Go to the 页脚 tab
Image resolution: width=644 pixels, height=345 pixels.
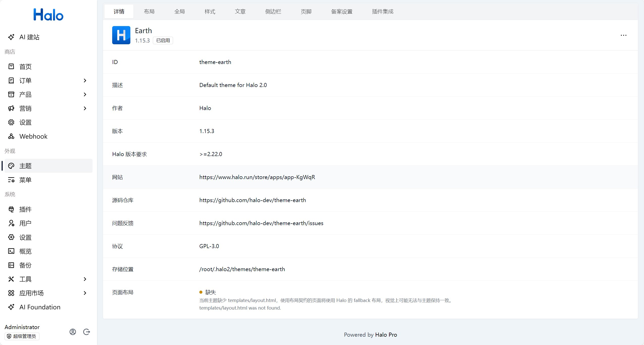point(306,11)
